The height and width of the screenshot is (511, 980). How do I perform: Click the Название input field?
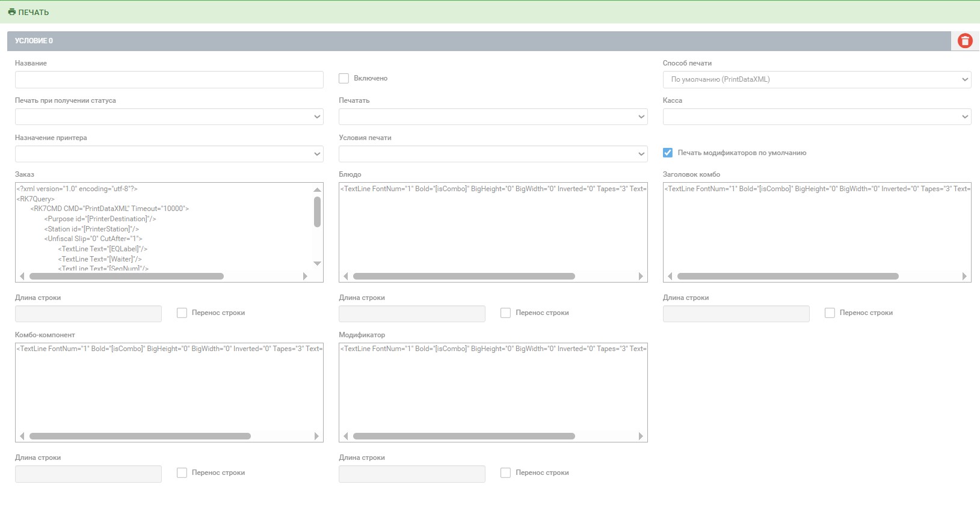click(169, 79)
